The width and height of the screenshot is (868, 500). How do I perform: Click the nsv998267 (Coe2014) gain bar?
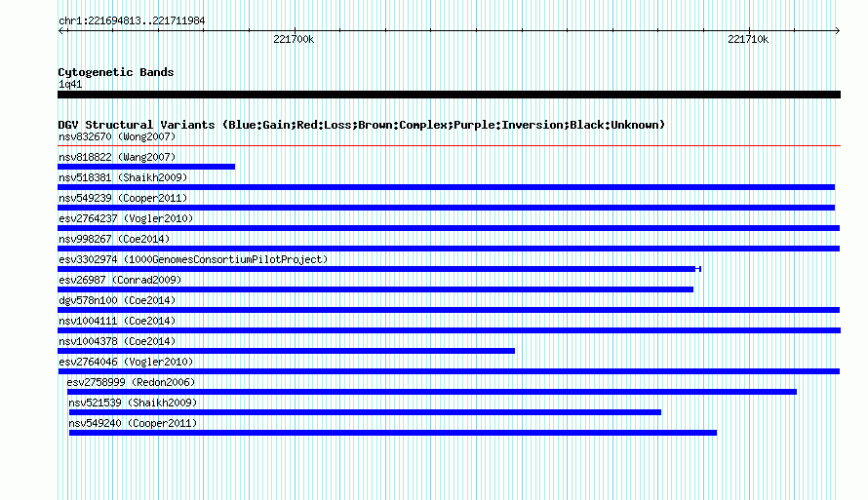click(x=449, y=249)
